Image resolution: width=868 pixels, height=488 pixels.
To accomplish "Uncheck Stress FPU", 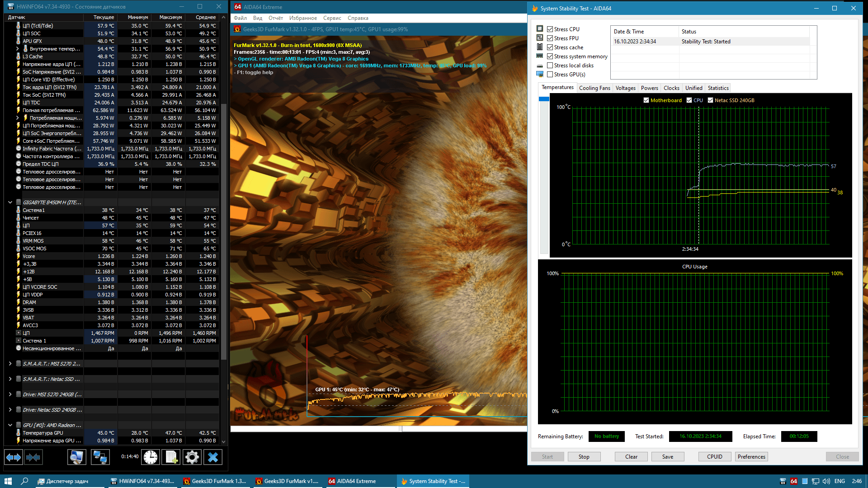I will 550,38.
